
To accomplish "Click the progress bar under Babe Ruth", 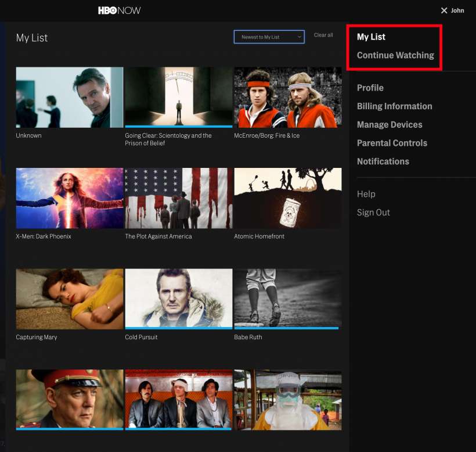I will click(286, 328).
